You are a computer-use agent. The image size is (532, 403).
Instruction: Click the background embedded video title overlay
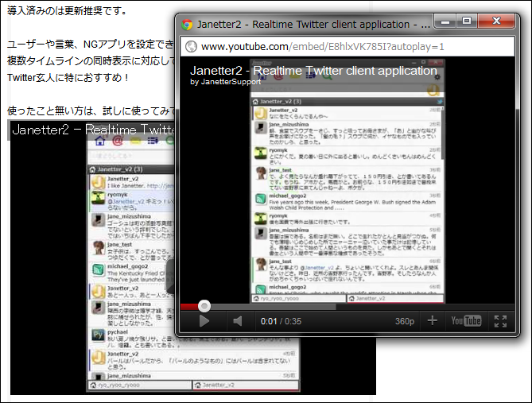click(x=93, y=130)
